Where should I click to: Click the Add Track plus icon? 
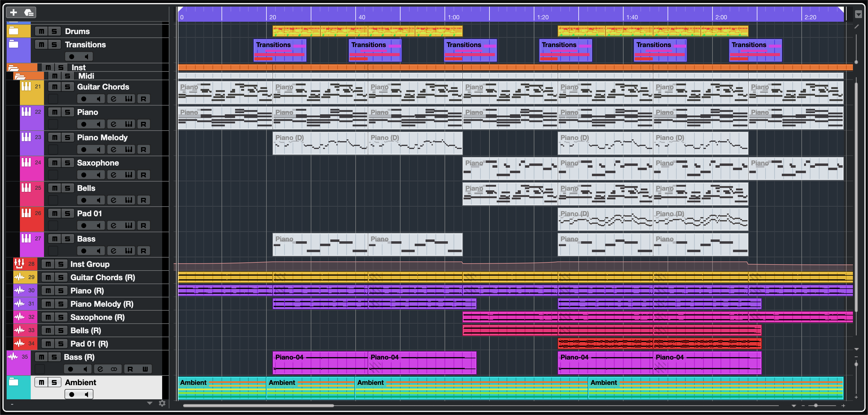pos(14,12)
